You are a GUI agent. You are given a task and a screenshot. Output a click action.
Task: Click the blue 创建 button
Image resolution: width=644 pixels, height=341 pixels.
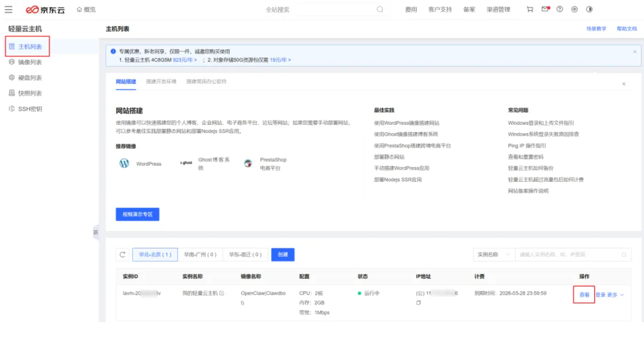pyautogui.click(x=283, y=255)
